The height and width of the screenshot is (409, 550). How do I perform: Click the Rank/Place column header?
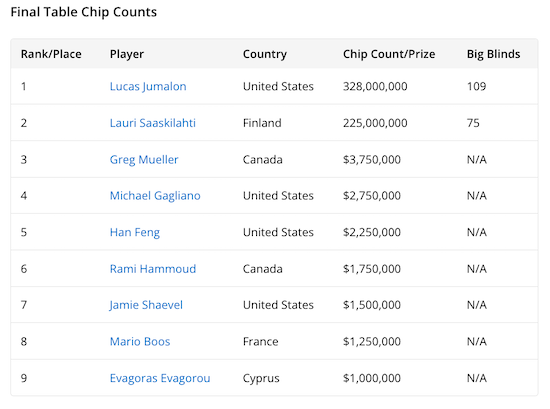[x=51, y=54]
